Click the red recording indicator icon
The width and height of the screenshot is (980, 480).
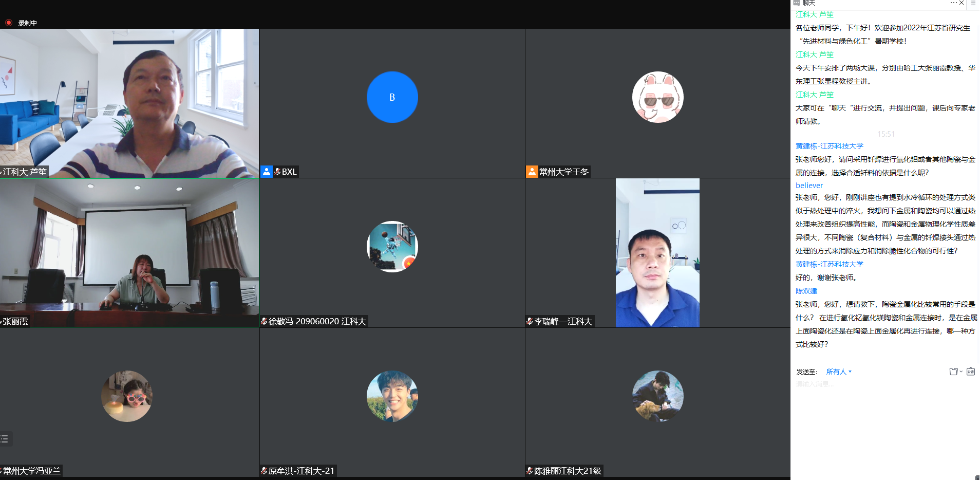[x=9, y=23]
